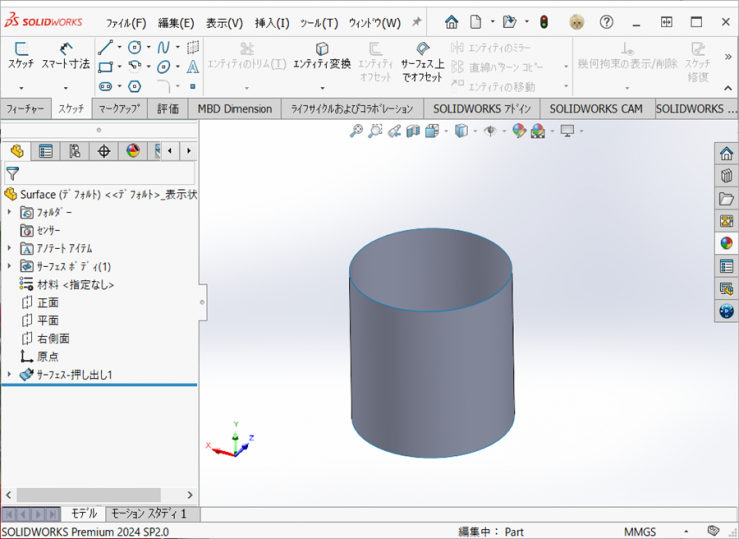Click the traffic light rebuild icon
Viewport: 739px width, 539px height.
[x=544, y=22]
